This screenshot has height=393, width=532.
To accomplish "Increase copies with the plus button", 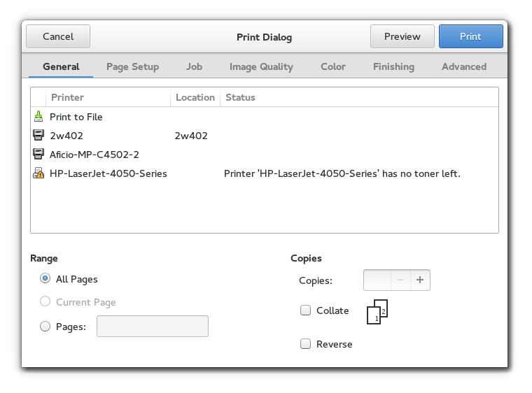I will 420,280.
